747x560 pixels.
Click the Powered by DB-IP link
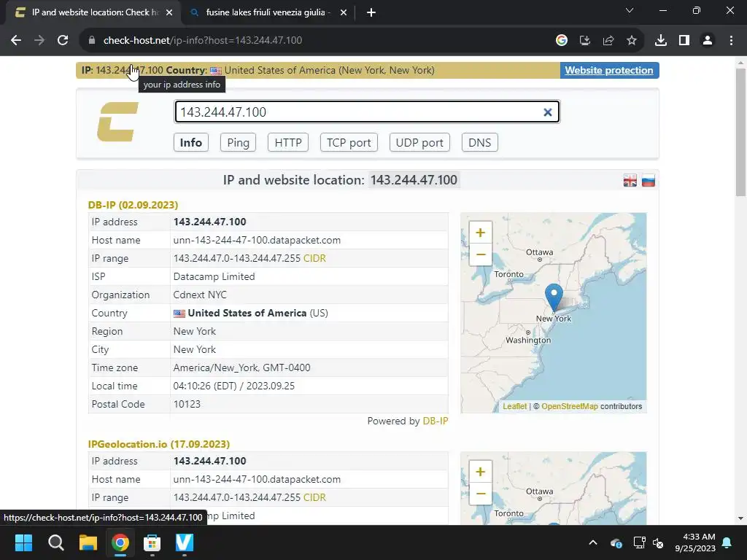pyautogui.click(x=436, y=421)
